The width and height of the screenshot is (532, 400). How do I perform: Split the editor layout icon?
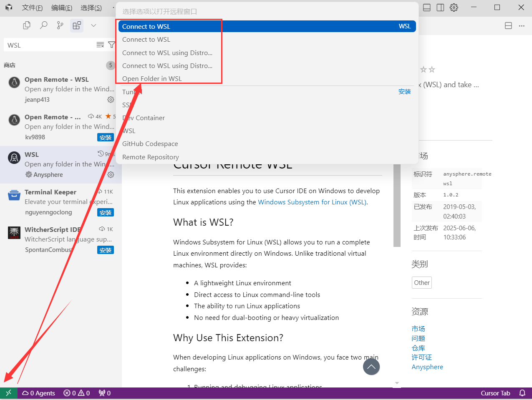[x=508, y=25]
